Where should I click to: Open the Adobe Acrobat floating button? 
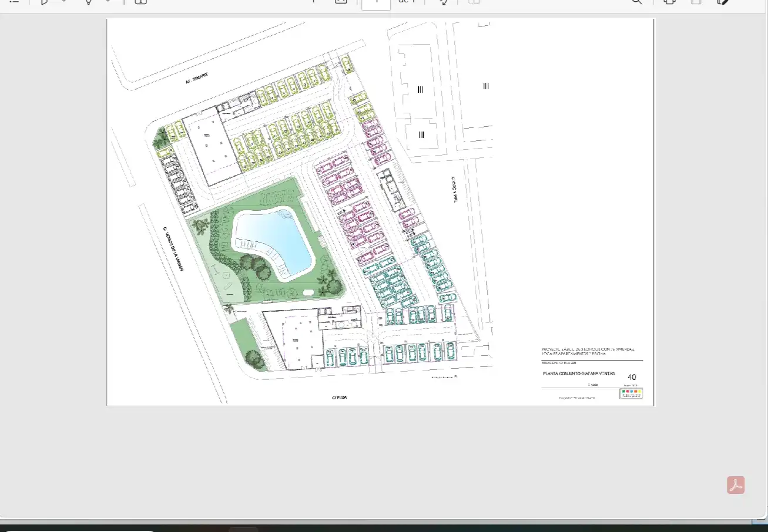pos(736,485)
